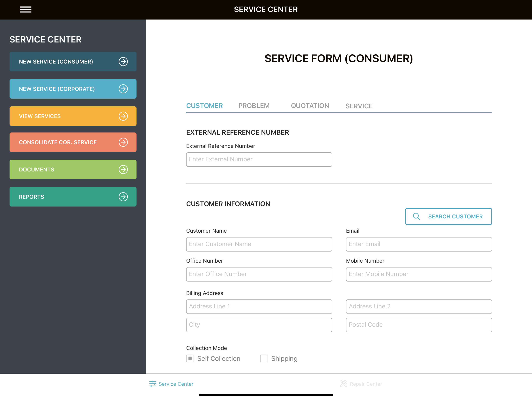Open Service Center bottom tab label

point(176,384)
